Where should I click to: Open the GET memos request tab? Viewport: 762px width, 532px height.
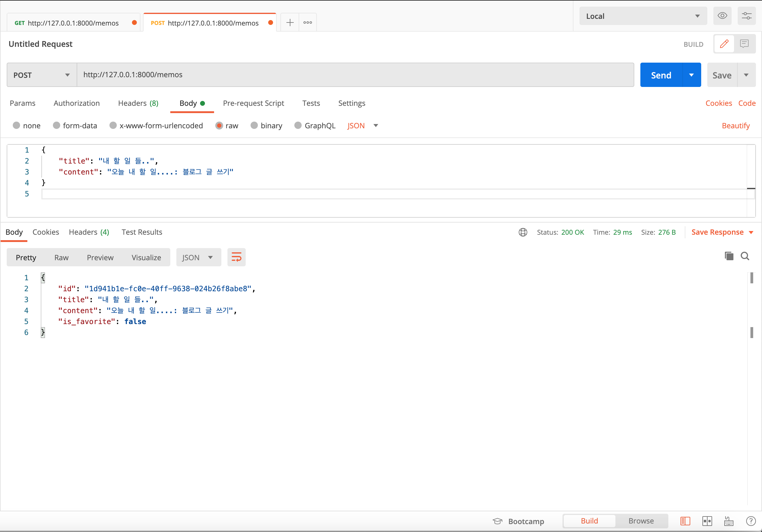pyautogui.click(x=73, y=23)
